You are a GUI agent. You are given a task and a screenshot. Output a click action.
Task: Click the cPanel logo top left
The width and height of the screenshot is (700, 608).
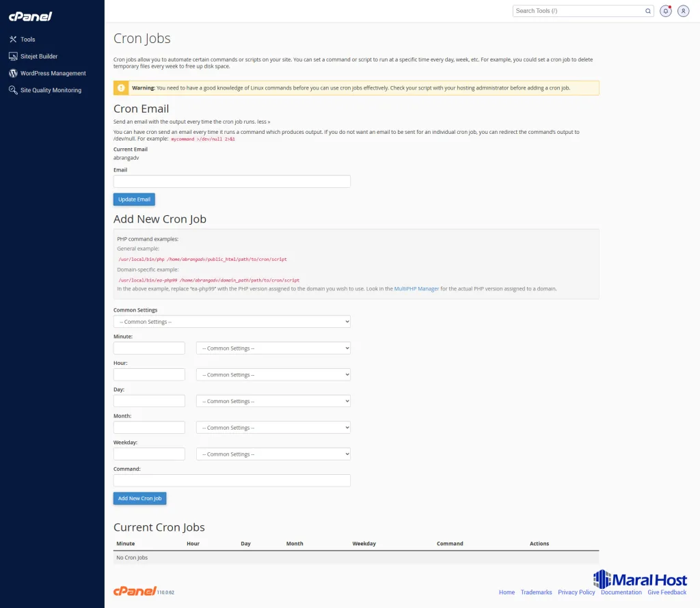[29, 16]
